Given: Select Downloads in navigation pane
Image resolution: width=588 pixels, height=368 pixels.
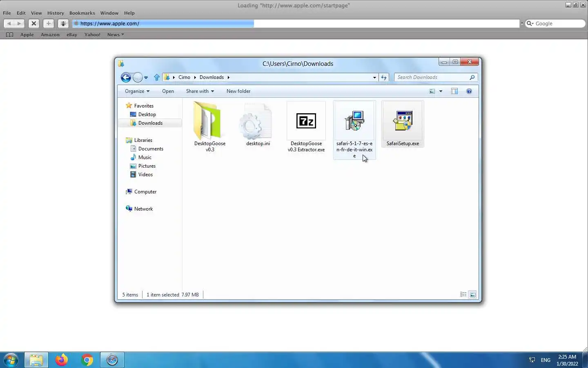Looking at the screenshot, I should click(150, 123).
